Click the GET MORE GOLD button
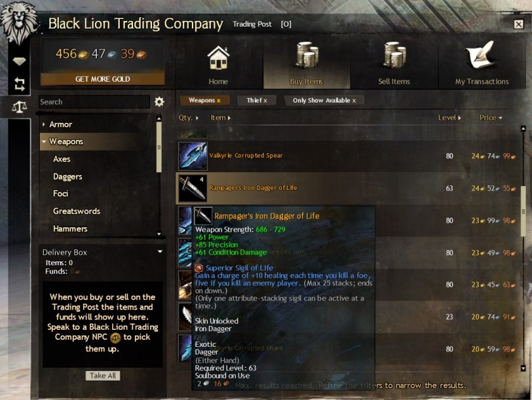Screen dimensions: 532x400 pos(103,79)
